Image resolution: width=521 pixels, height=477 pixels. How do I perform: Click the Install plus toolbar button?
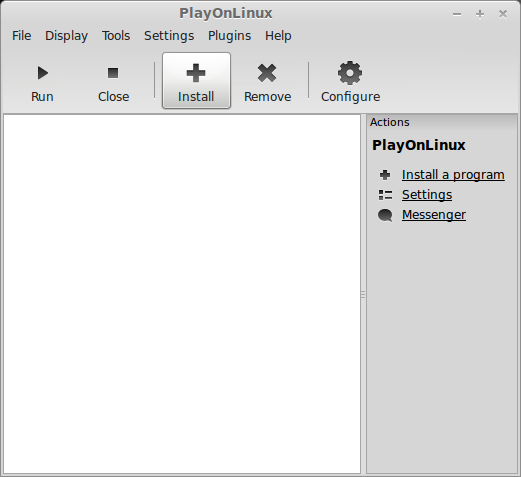click(196, 80)
